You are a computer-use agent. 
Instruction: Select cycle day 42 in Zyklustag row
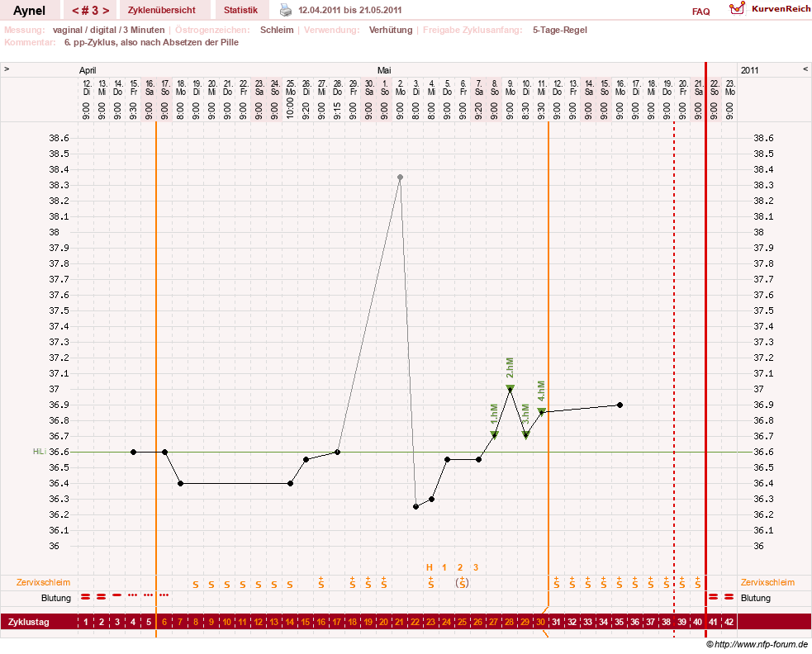pyautogui.click(x=729, y=622)
